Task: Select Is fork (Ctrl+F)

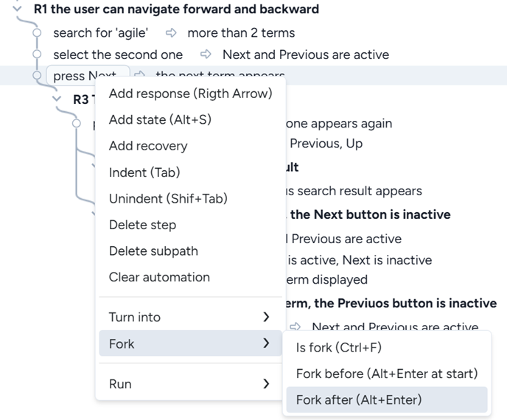Action: (338, 348)
